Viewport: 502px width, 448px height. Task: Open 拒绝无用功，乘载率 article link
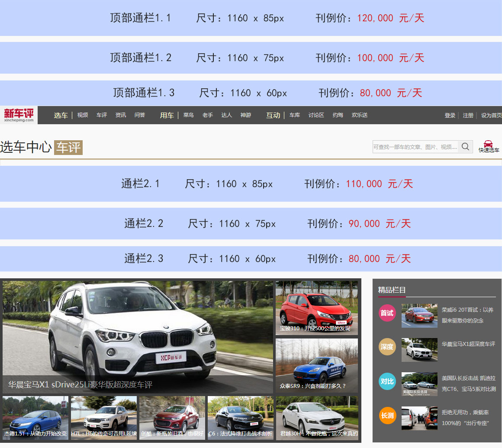click(x=465, y=418)
